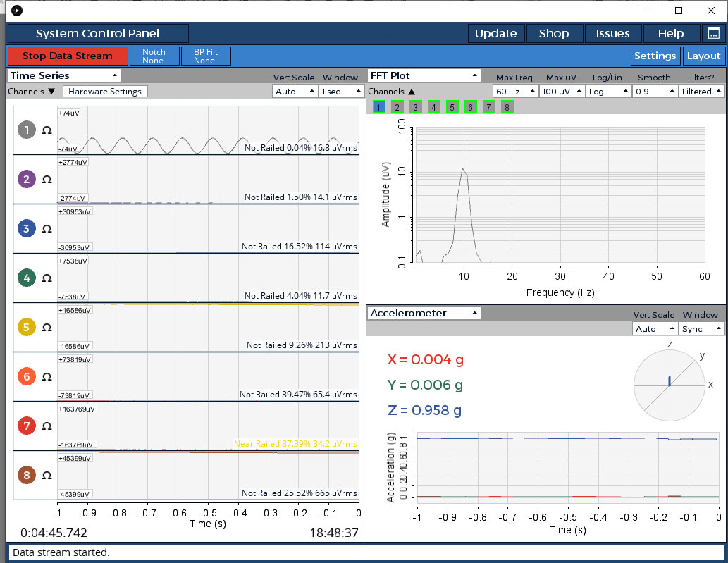728x563 pixels.
Task: Toggle FFT channel 4 select box
Action: pyautogui.click(x=433, y=107)
